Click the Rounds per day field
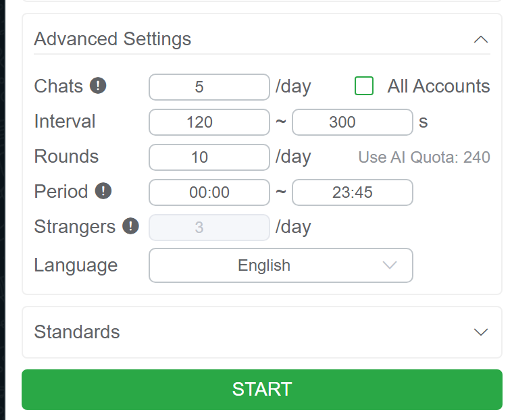This screenshot has width=512, height=420. pos(209,157)
